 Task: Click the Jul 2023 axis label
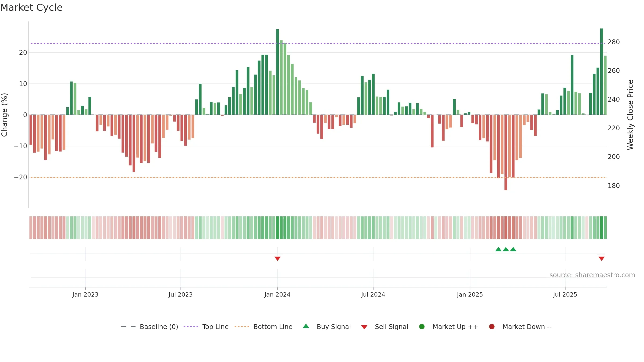click(x=181, y=294)
